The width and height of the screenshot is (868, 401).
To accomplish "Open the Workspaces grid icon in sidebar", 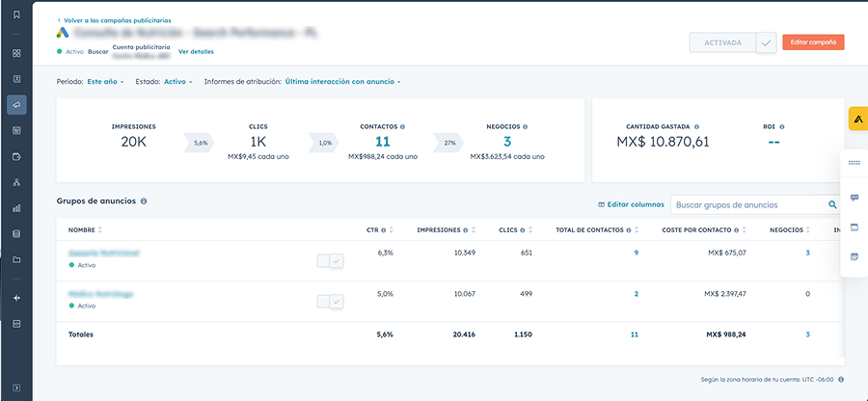I will tap(16, 53).
